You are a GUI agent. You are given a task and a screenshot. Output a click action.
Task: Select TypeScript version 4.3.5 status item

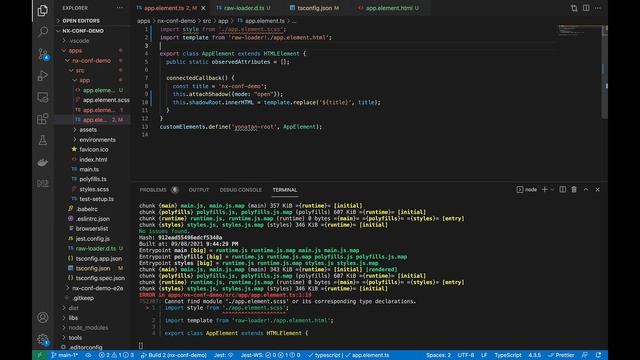pyautogui.click(x=535, y=355)
